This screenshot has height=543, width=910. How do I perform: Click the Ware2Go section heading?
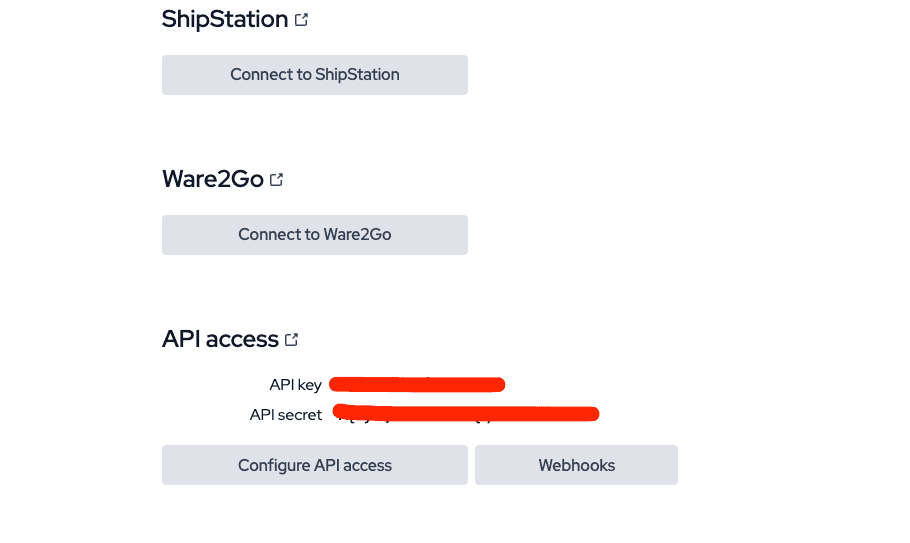(212, 179)
